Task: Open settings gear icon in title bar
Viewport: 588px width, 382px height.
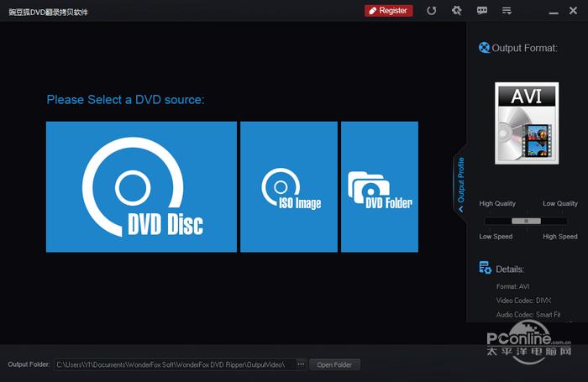Action: click(x=456, y=11)
